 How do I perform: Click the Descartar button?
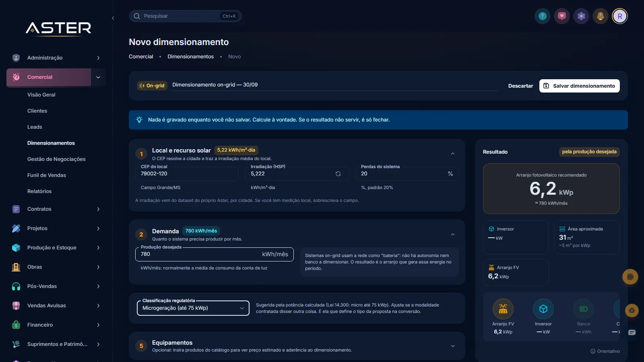(x=520, y=86)
